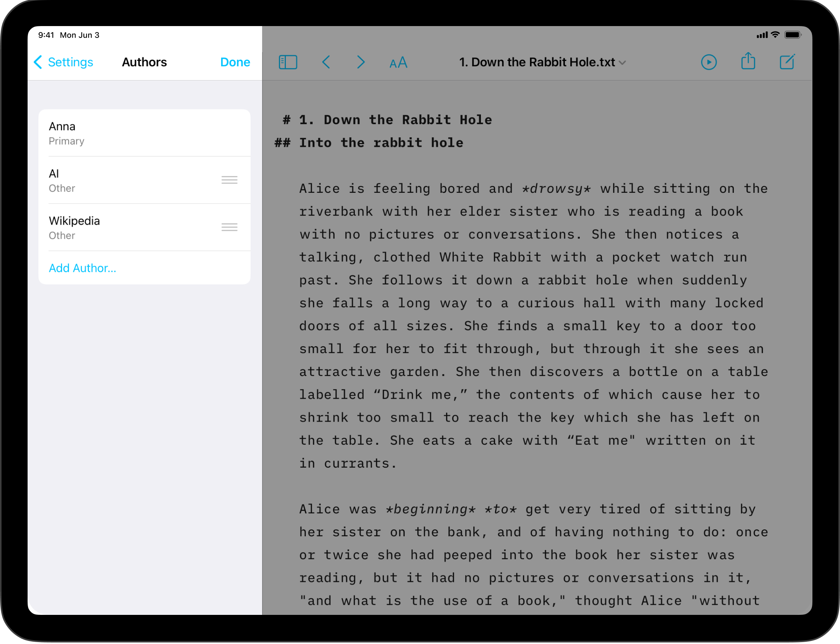The image size is (840, 644).
Task: Tap Add Author link
Action: coord(83,268)
